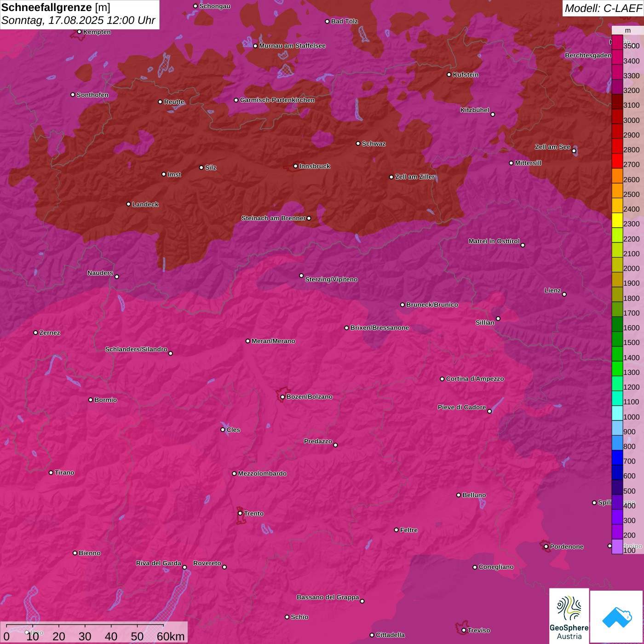The image size is (644, 644).
Task: Click the 'Modell: C-LAEF' label
Action: [603, 8]
